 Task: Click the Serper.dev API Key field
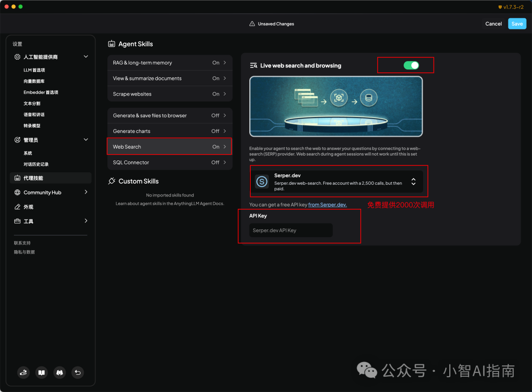(291, 230)
